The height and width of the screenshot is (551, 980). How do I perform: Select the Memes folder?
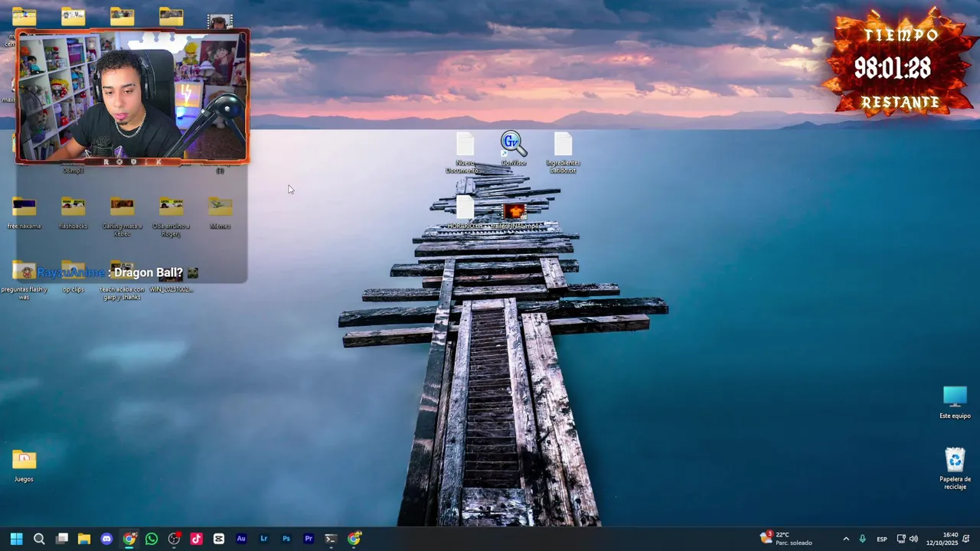pos(220,213)
